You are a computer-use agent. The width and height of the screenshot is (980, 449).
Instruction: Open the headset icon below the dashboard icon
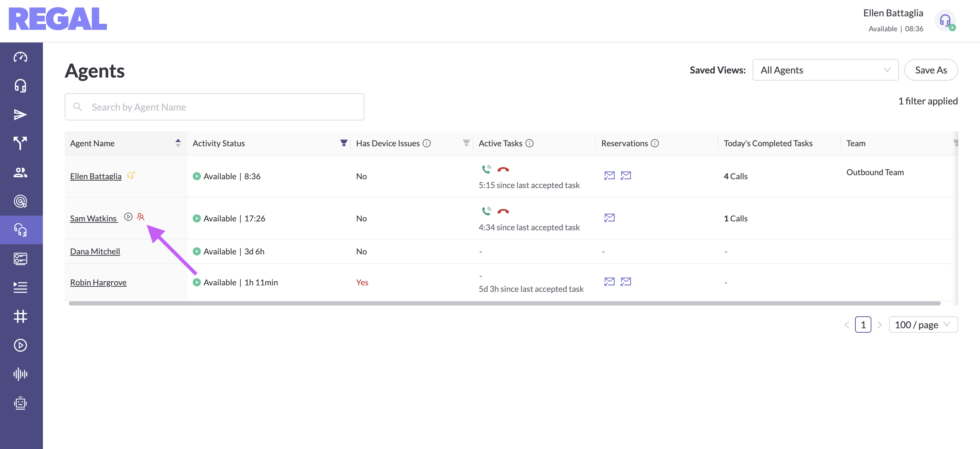click(20, 86)
